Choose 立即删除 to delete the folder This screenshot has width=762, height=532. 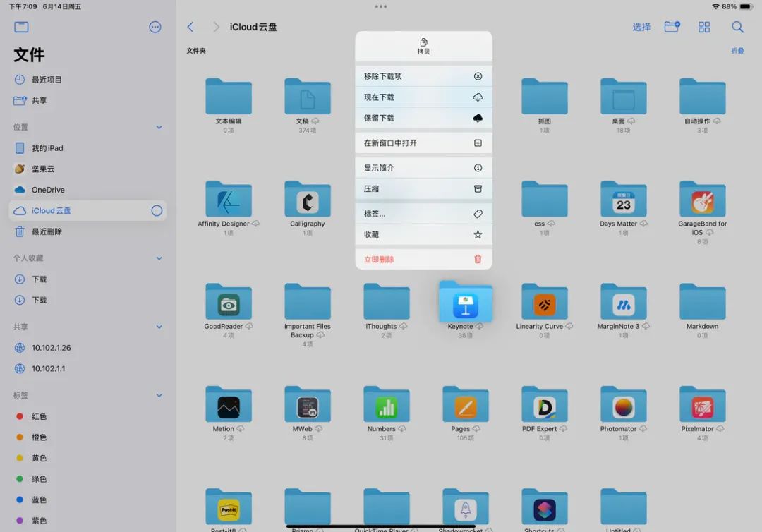tap(423, 259)
